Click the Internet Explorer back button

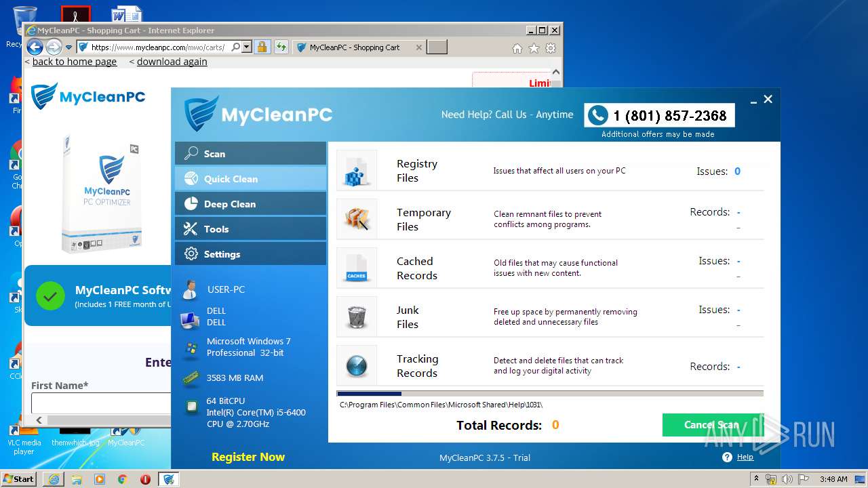point(35,47)
